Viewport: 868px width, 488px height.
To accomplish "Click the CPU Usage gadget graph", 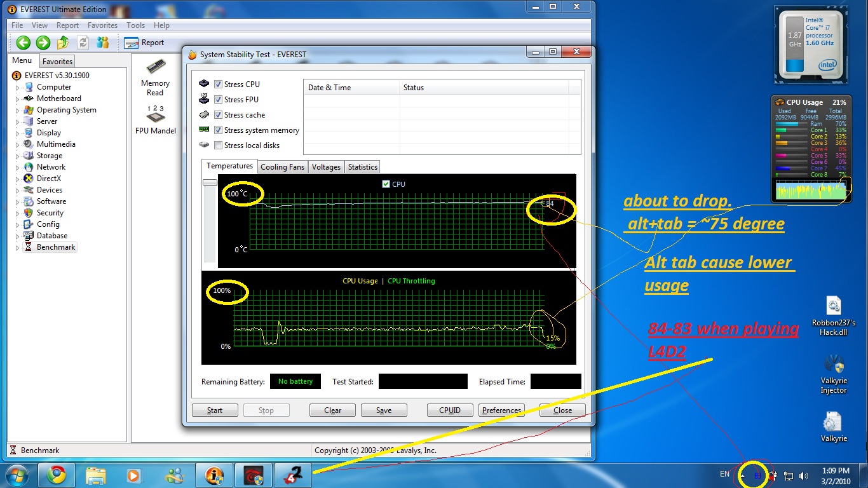I will [x=811, y=189].
